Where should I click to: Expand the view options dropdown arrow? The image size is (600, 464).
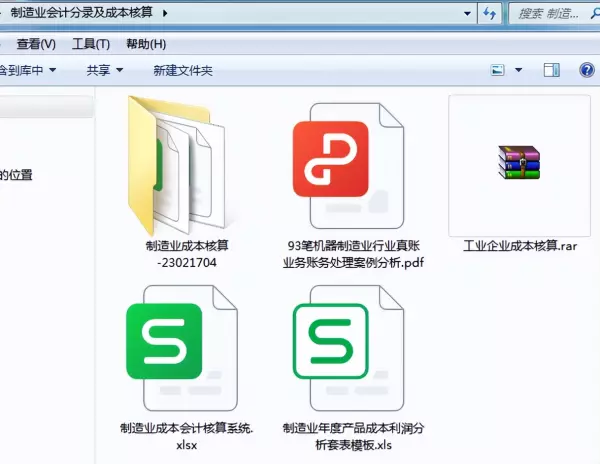click(518, 70)
